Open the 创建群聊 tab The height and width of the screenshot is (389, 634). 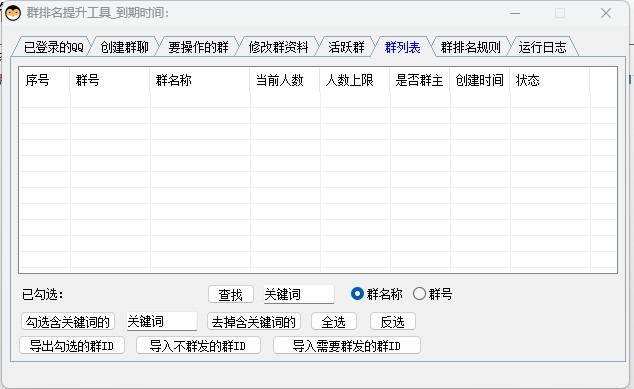(125, 47)
